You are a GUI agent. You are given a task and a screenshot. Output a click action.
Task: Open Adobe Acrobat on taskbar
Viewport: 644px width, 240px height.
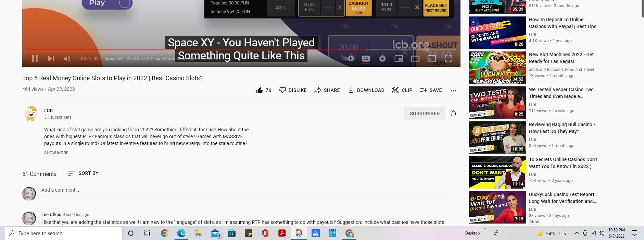[282, 233]
